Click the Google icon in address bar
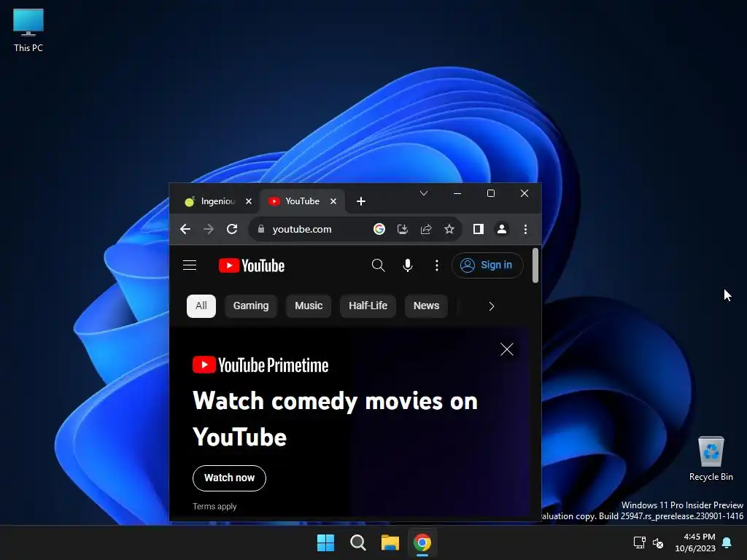 [x=379, y=229]
